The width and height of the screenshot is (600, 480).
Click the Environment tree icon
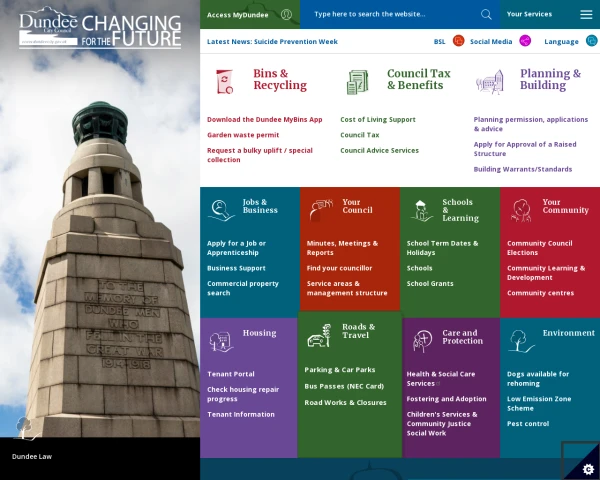tap(521, 341)
